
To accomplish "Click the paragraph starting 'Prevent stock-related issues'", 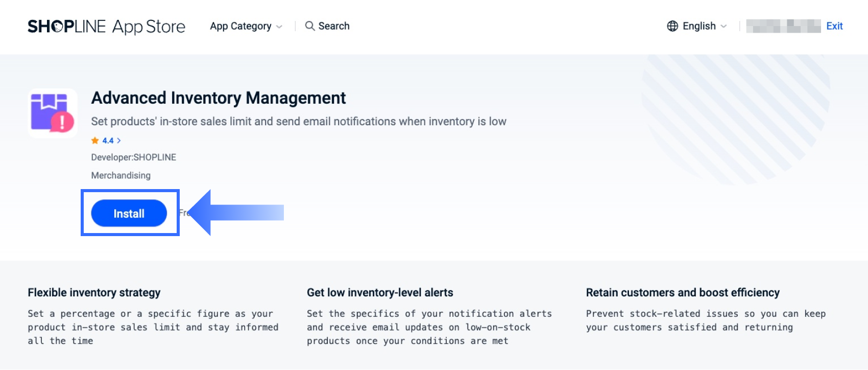I will point(706,320).
